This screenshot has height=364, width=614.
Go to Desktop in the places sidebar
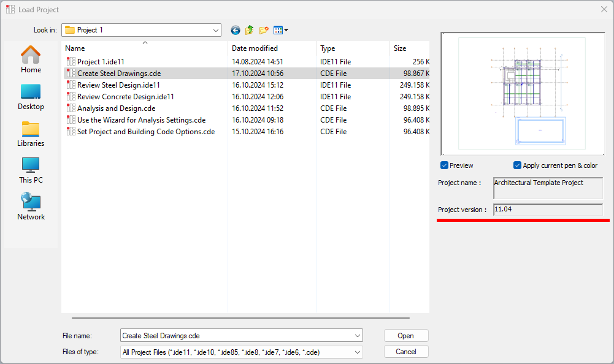click(x=31, y=96)
